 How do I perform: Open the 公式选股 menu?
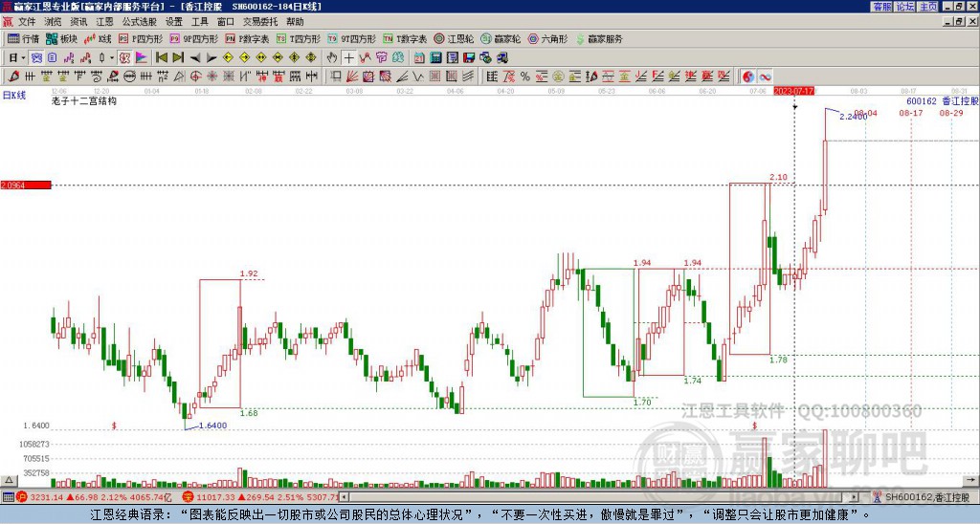(x=139, y=22)
